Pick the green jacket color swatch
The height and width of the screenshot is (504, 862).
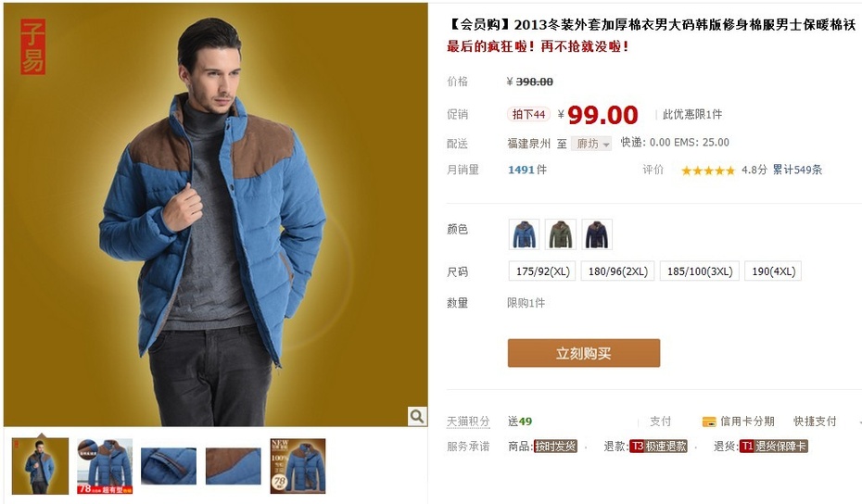[x=560, y=234]
